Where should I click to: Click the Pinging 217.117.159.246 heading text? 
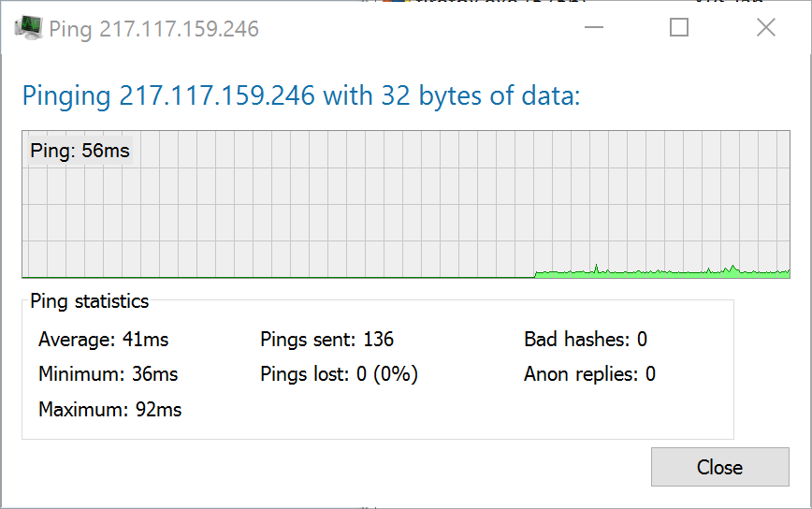click(x=301, y=95)
